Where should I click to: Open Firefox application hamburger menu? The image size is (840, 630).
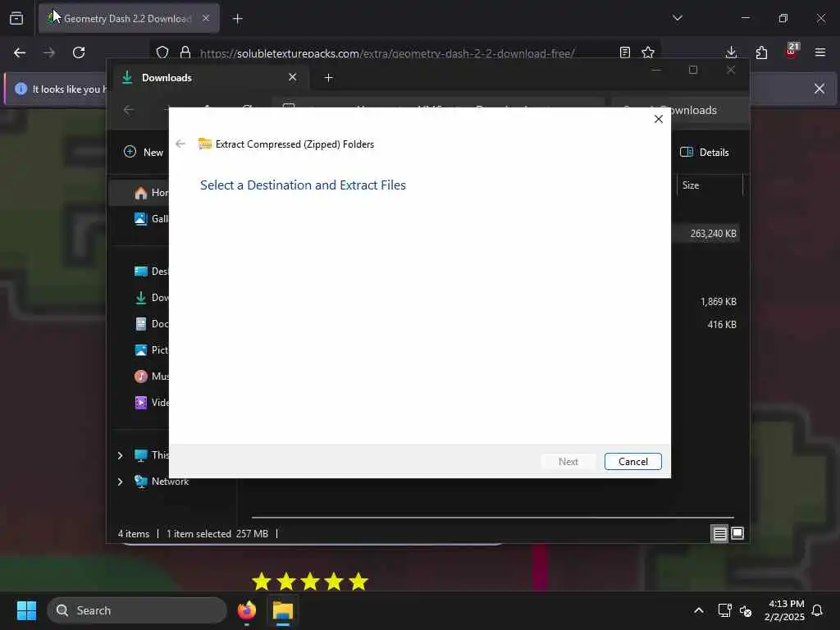820,52
